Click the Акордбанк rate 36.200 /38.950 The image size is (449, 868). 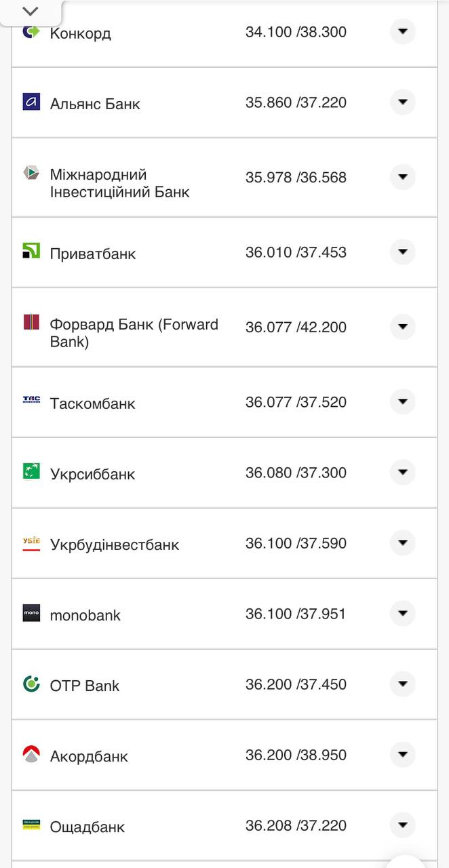click(x=296, y=755)
